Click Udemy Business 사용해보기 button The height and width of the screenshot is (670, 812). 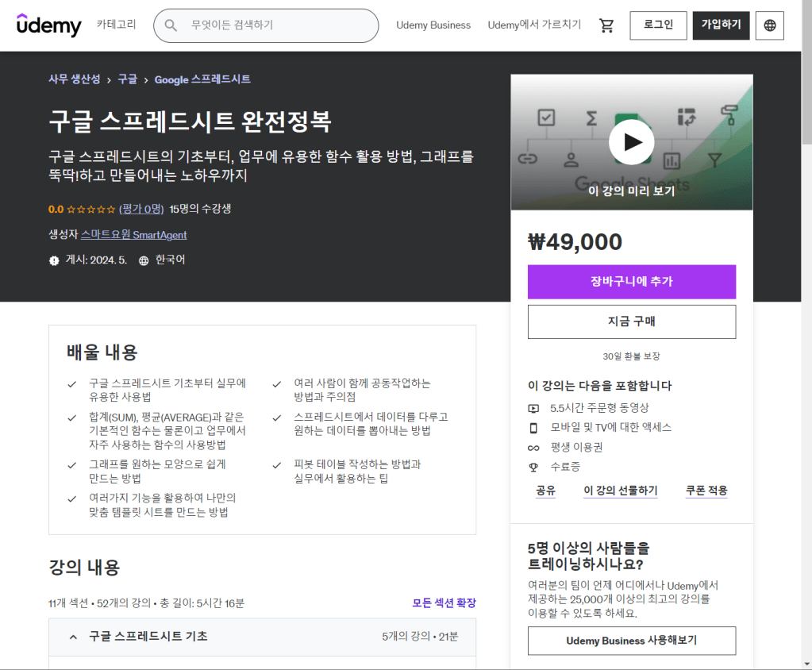[x=631, y=641]
